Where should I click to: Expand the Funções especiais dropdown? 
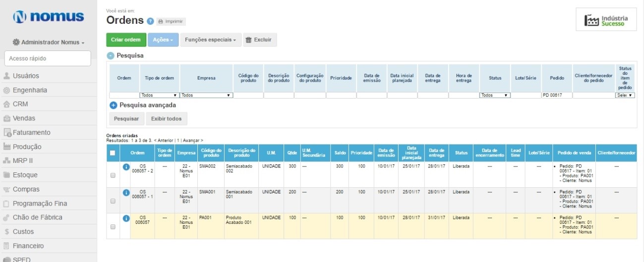click(211, 40)
